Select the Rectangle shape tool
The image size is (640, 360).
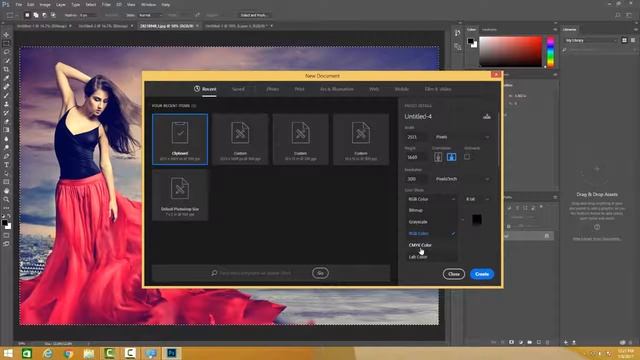coord(6,182)
